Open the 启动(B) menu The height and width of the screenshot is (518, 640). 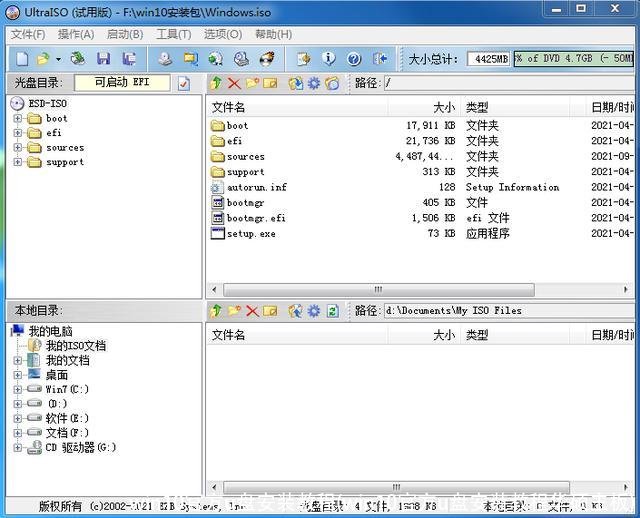[x=124, y=34]
